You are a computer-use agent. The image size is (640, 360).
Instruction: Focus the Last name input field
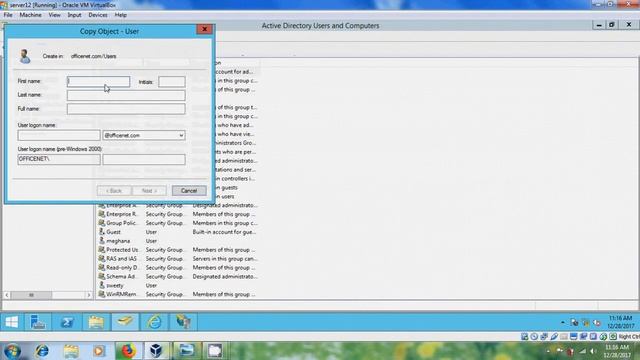126,96
